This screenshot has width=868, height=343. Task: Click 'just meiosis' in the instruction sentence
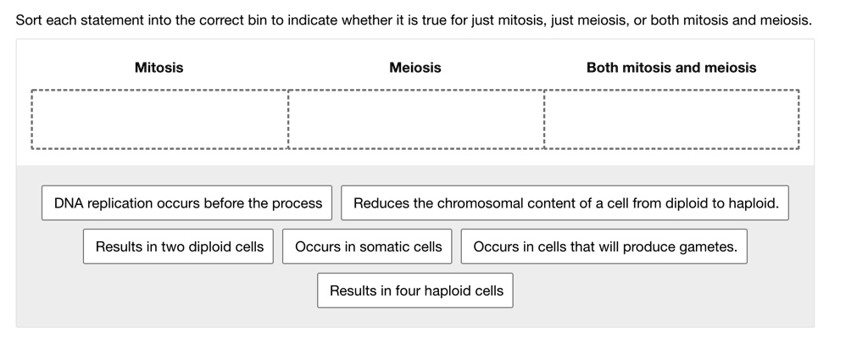click(x=588, y=19)
